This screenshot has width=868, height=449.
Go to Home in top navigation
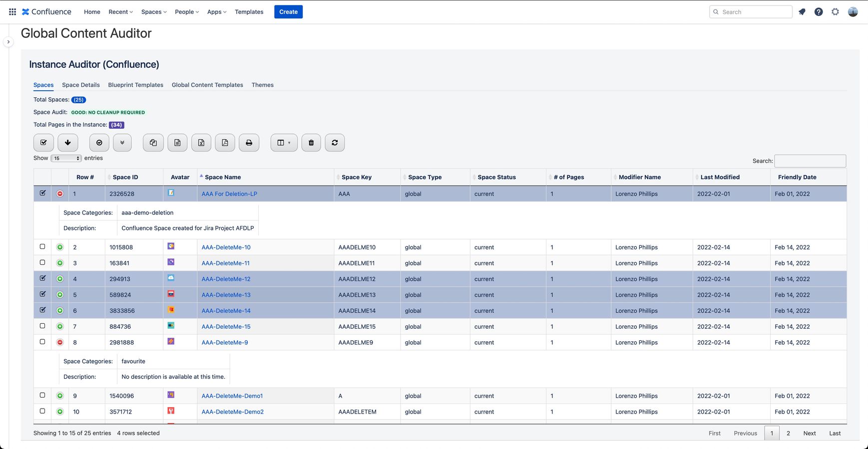tap(92, 12)
